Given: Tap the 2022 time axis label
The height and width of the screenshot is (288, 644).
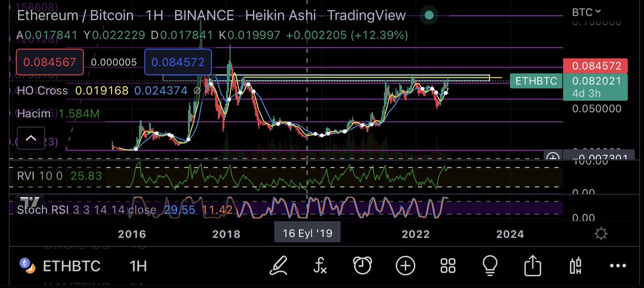Looking at the screenshot, I should (415, 234).
